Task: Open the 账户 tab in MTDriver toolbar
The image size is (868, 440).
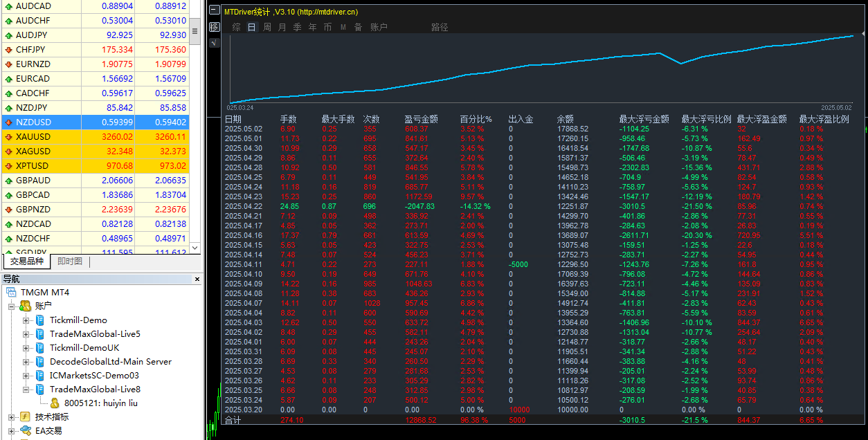Action: click(379, 27)
